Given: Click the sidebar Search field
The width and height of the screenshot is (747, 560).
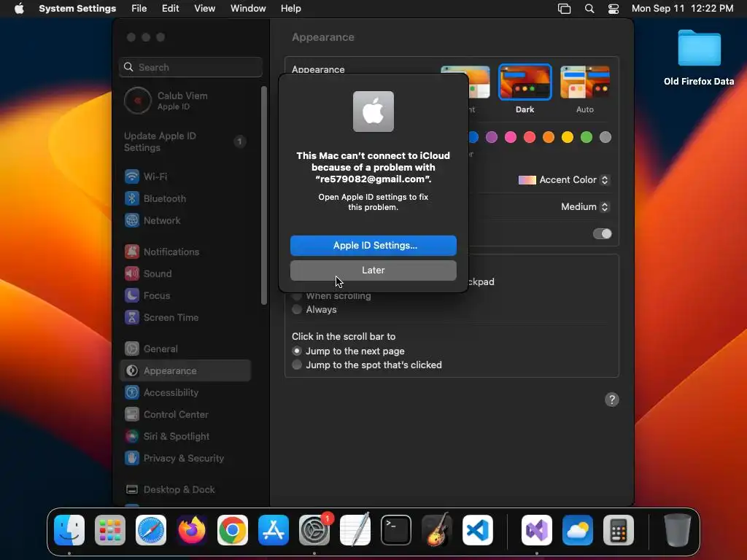Looking at the screenshot, I should coord(190,67).
